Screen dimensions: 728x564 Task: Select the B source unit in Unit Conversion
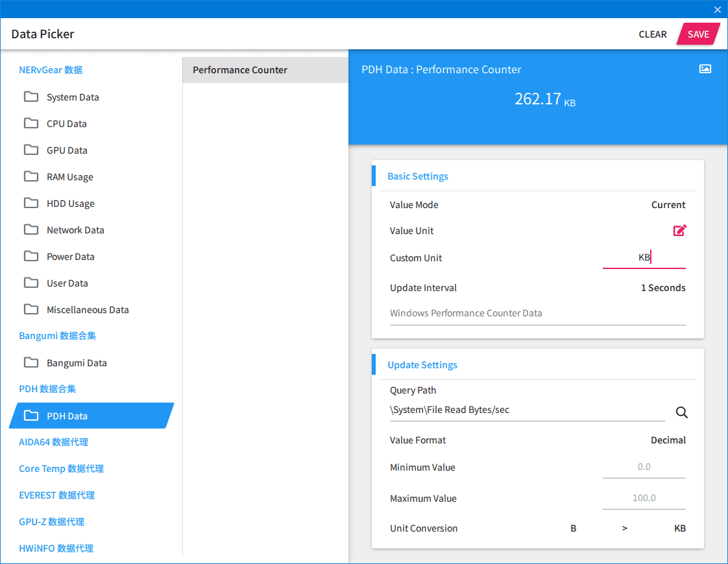(x=574, y=528)
